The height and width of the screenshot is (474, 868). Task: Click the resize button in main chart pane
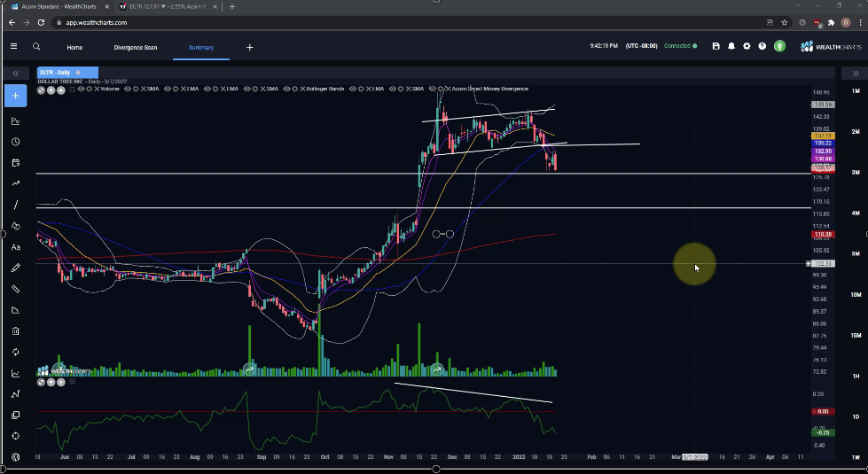pyautogui.click(x=41, y=89)
